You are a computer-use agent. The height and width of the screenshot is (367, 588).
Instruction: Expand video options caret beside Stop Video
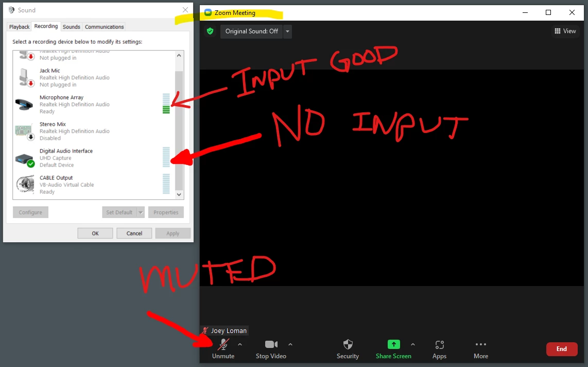[290, 344]
